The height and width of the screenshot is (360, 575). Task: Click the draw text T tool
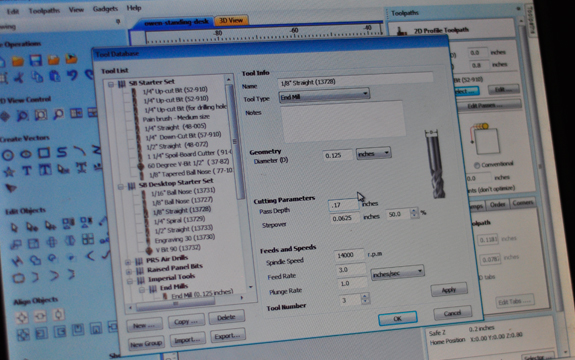click(27, 170)
